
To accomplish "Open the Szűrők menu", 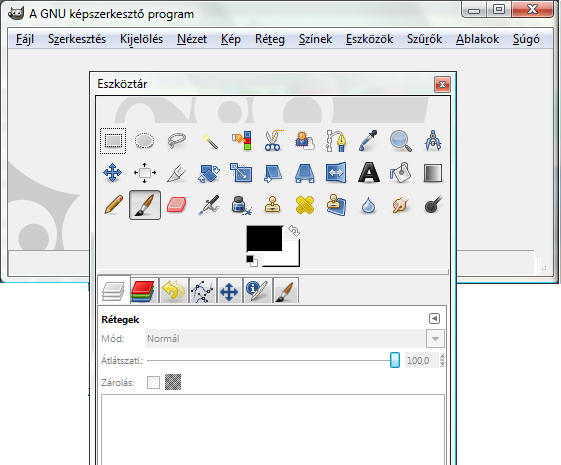I will click(424, 39).
